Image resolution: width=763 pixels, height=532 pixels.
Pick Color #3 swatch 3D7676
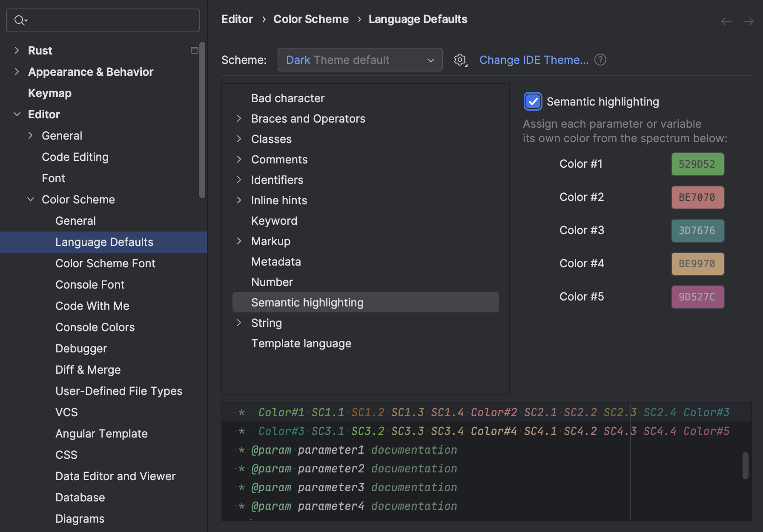[x=697, y=231]
